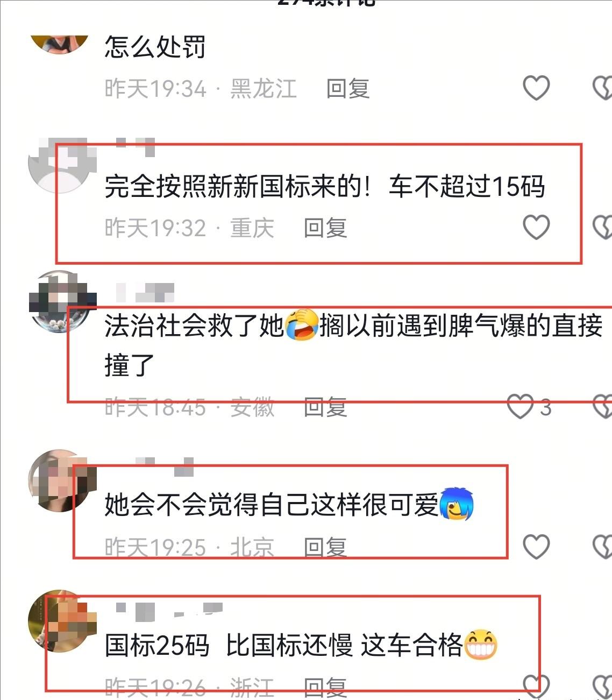Reply to the 浙江 comment
This screenshot has height=700, width=612.
pyautogui.click(x=325, y=687)
